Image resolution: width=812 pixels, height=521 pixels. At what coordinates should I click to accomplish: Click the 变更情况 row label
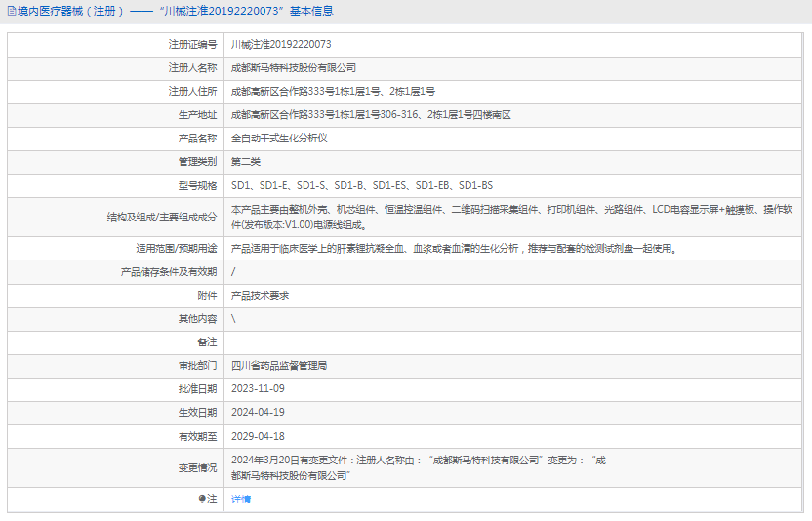[x=198, y=467]
